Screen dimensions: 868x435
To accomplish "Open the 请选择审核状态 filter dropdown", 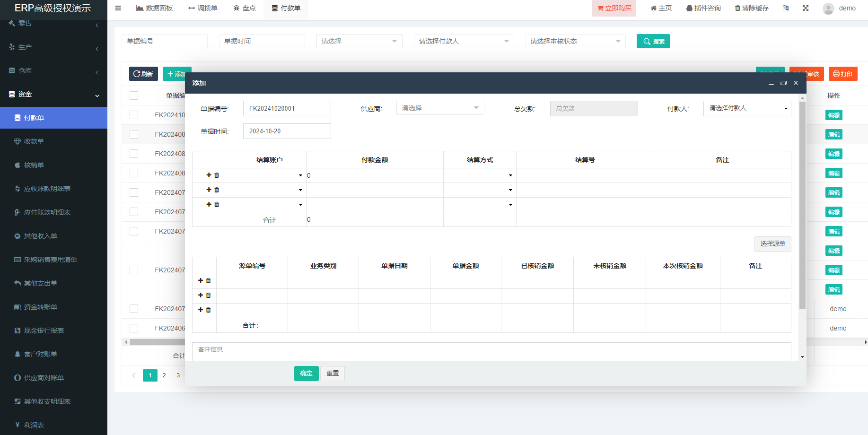I will [x=575, y=41].
